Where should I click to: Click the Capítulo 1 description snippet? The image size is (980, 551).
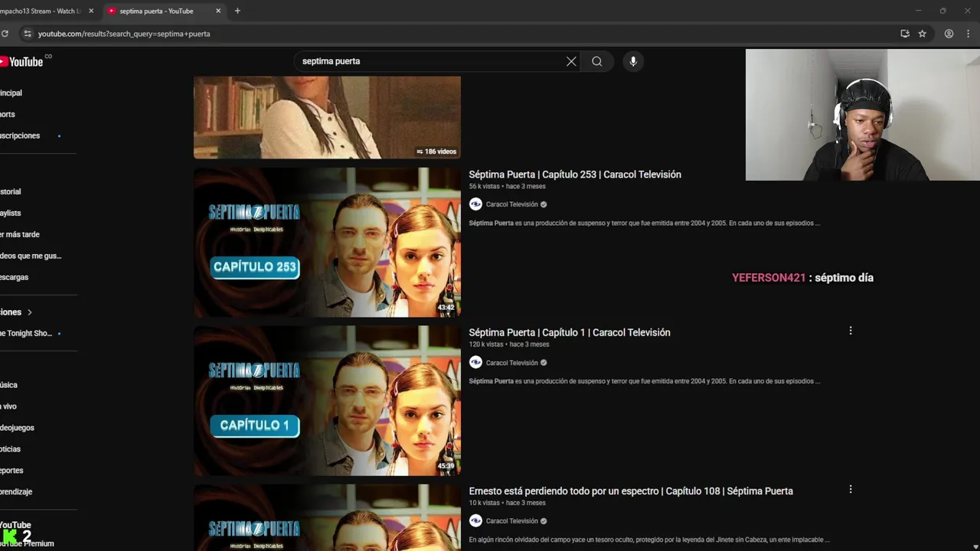point(645,381)
